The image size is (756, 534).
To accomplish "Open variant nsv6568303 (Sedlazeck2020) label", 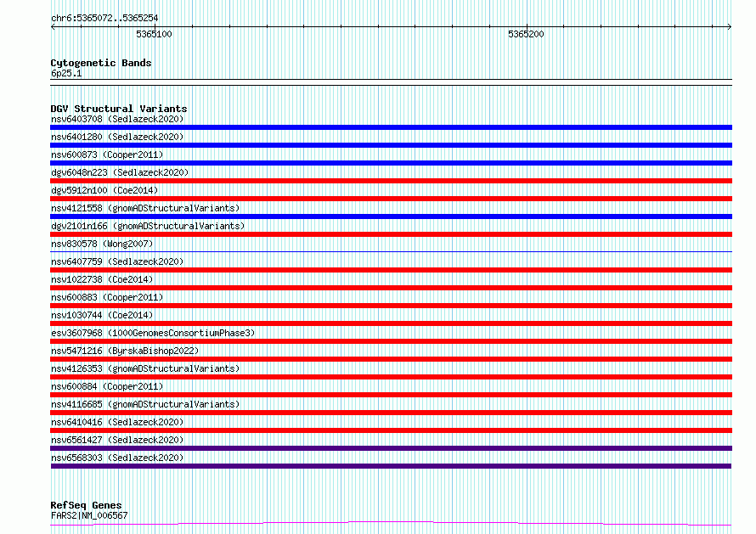I will coord(117,458).
